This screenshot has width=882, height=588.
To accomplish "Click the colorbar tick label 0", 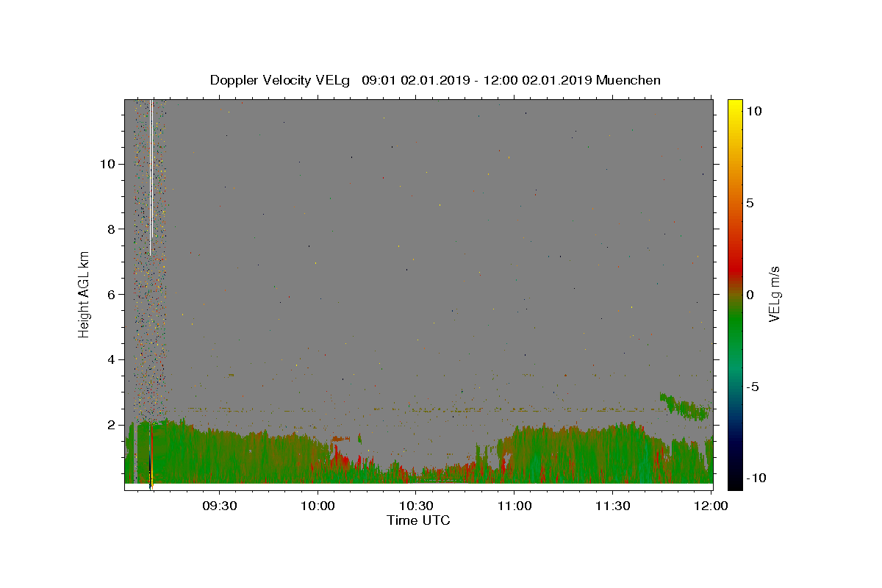I will point(750,295).
